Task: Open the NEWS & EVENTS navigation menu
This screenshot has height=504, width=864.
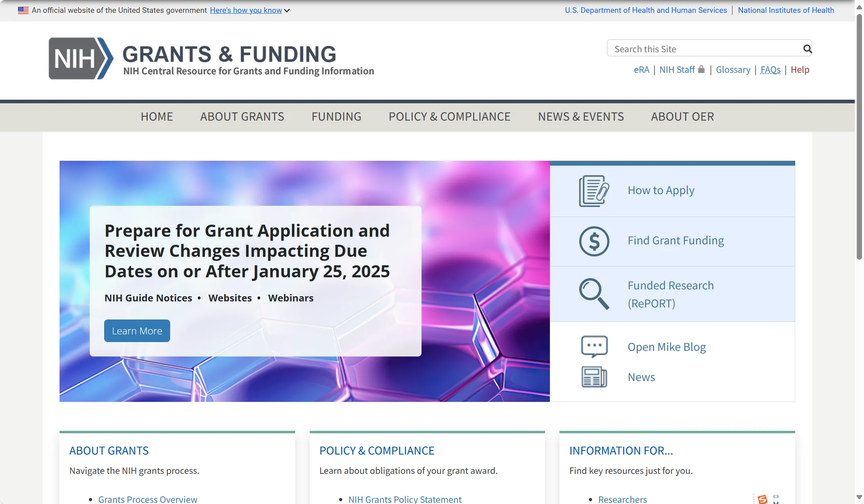Action: pos(581,117)
